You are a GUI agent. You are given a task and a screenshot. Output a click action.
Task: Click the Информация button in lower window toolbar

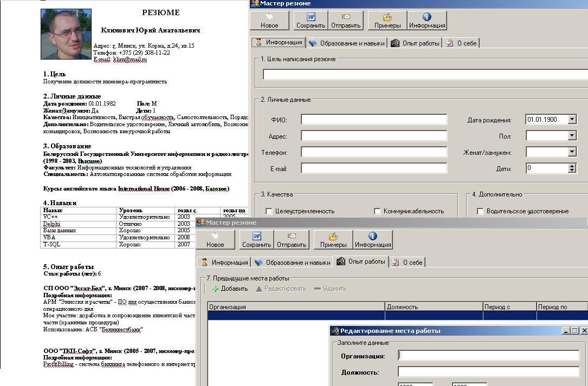(373, 240)
